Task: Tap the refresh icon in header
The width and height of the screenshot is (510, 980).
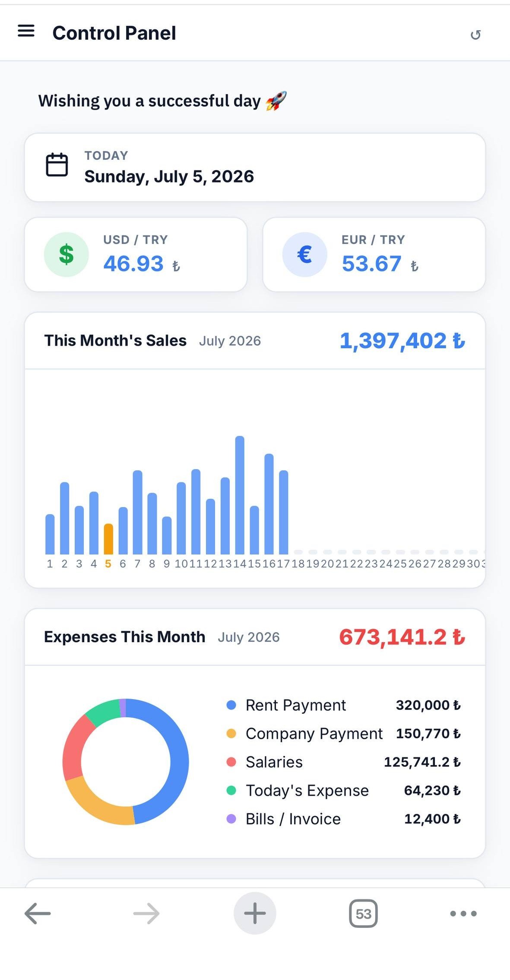Action: [475, 35]
